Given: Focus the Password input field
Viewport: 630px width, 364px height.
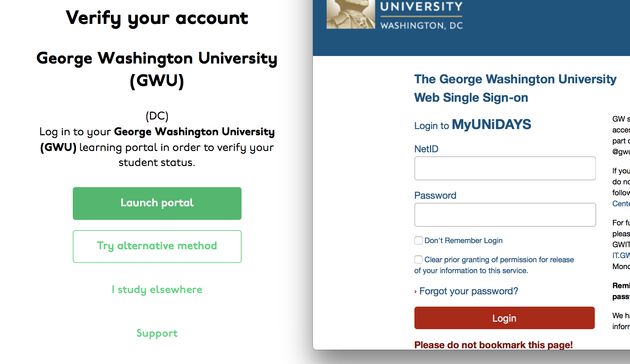Looking at the screenshot, I should pos(505,215).
